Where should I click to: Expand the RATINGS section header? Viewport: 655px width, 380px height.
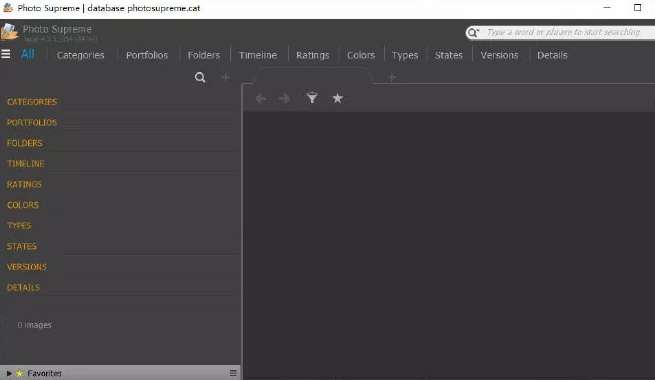coord(24,185)
